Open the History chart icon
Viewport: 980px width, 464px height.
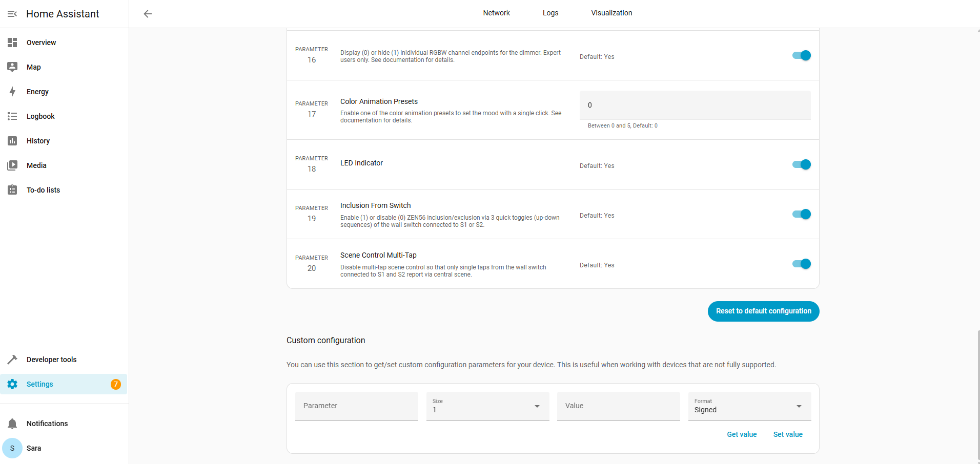[12, 141]
